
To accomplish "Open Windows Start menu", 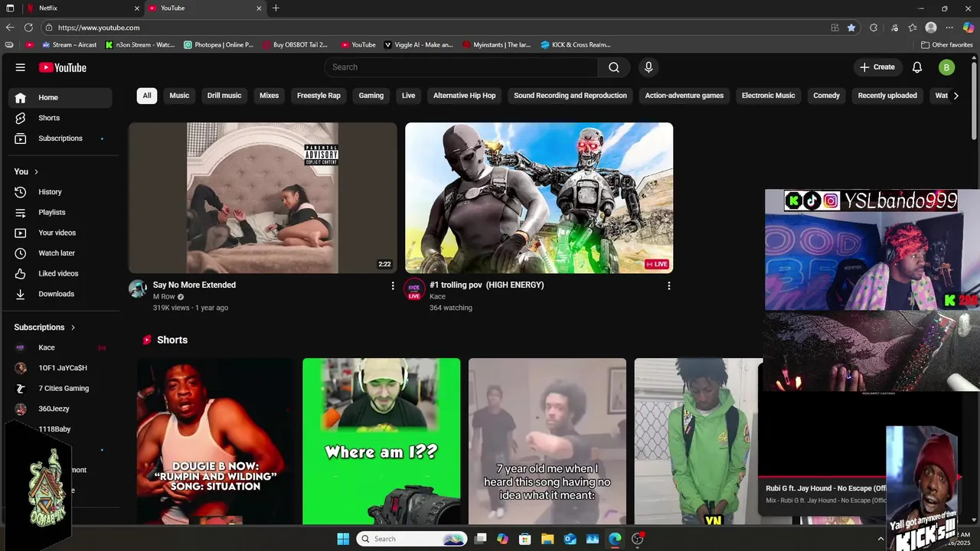I will [343, 539].
